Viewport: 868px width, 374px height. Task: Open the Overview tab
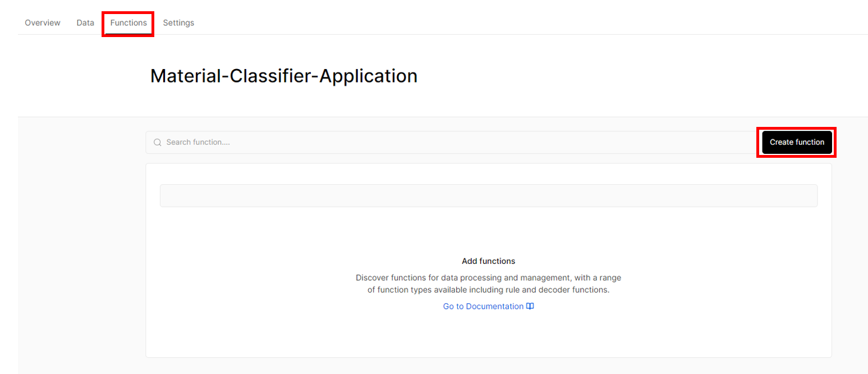43,23
